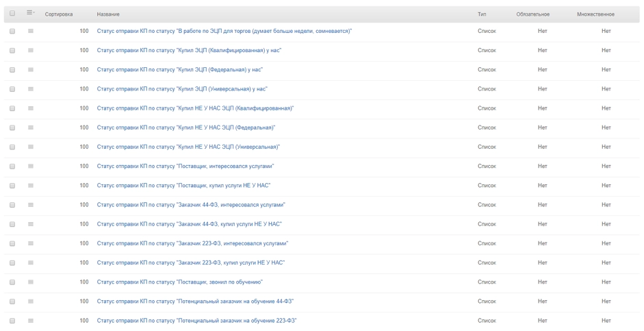Open action menu for "Заказчик 44-ФЗ, интересовался услугами" row
644x331 pixels.
[x=30, y=205]
